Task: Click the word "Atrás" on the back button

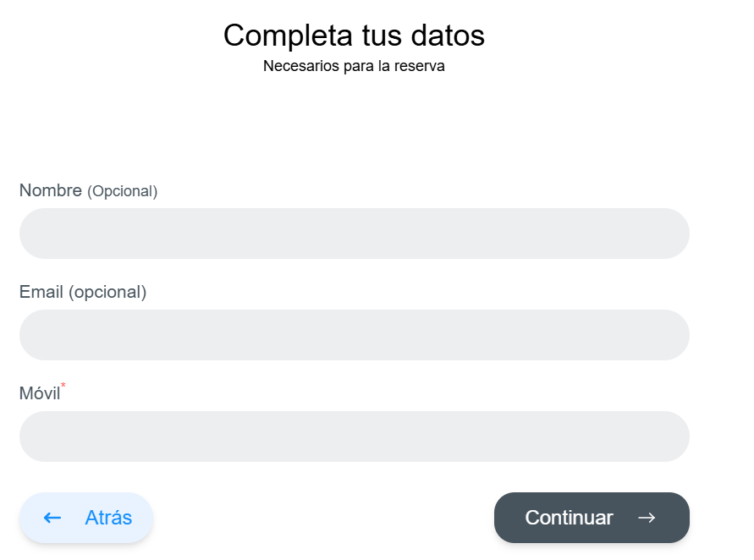Action: [108, 518]
